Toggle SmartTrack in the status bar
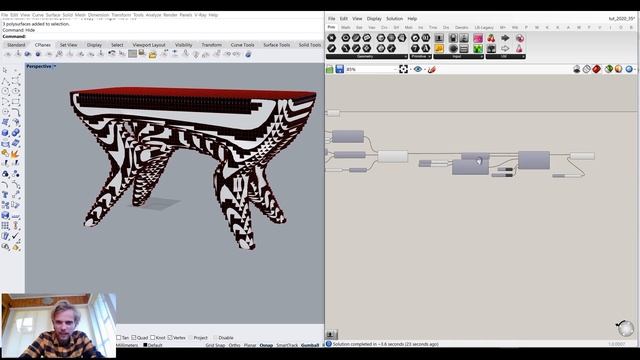The height and width of the screenshot is (360, 640). (x=287, y=345)
